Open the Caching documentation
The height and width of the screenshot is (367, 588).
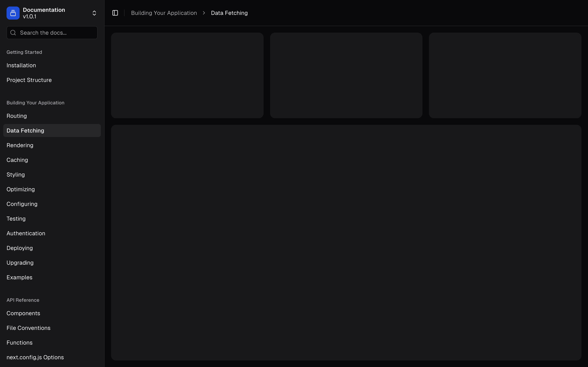(17, 160)
